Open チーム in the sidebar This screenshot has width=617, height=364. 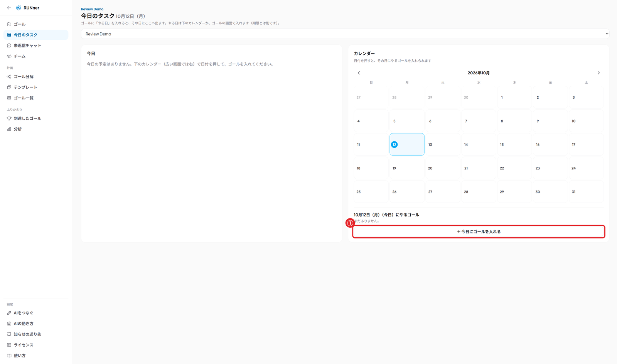(x=36, y=56)
